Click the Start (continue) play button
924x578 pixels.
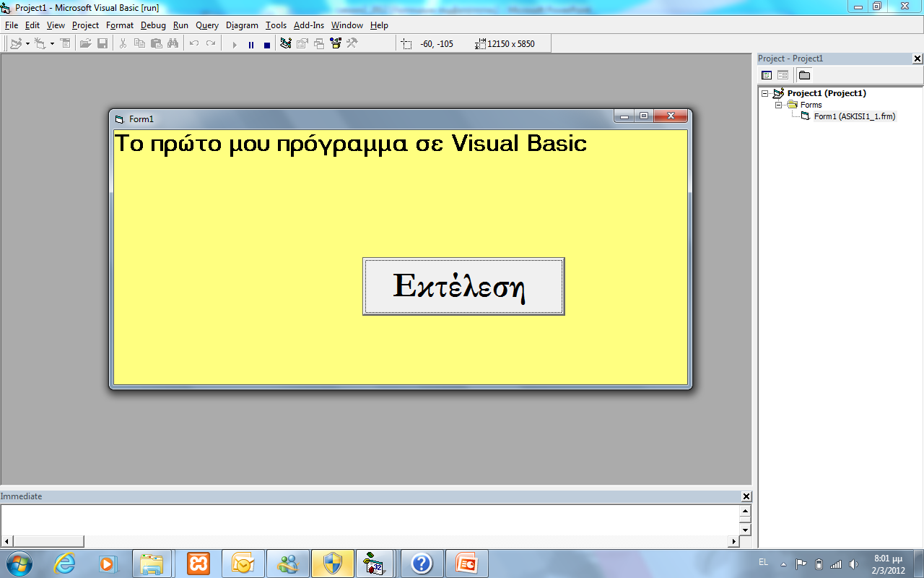point(234,44)
